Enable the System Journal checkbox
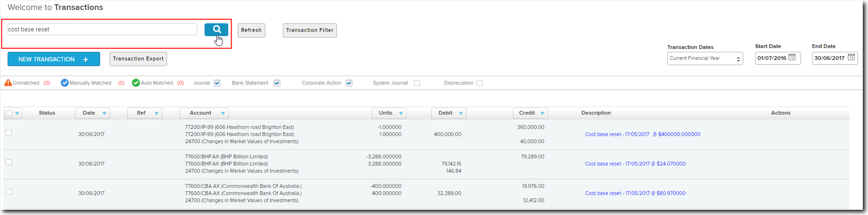This screenshot has width=868, height=215. [x=417, y=83]
